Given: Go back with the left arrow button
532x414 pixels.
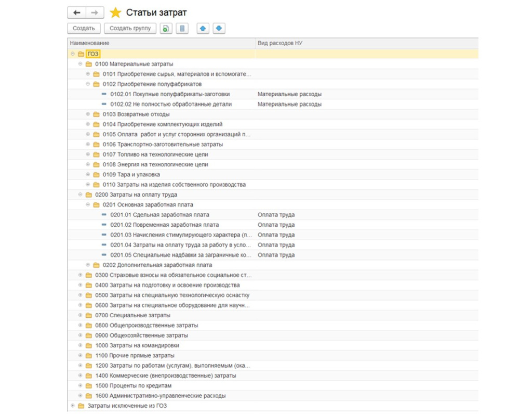Looking at the screenshot, I should 77,12.
